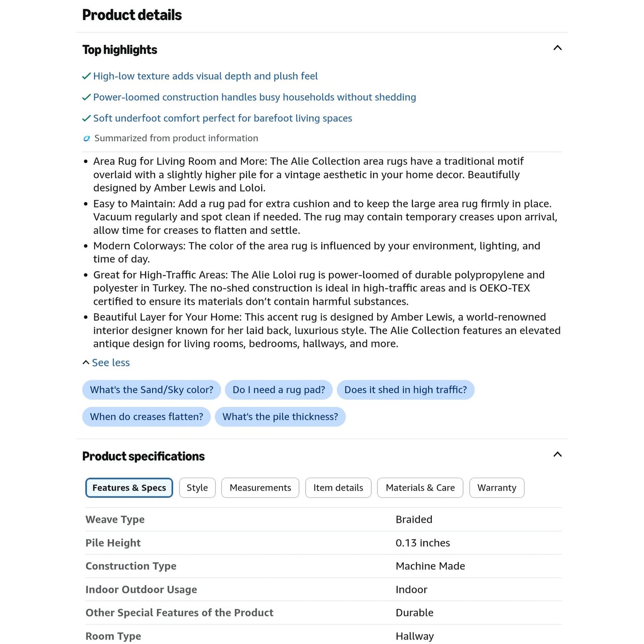Ask "When do creases flatten?"
The image size is (644, 644).
click(x=147, y=417)
